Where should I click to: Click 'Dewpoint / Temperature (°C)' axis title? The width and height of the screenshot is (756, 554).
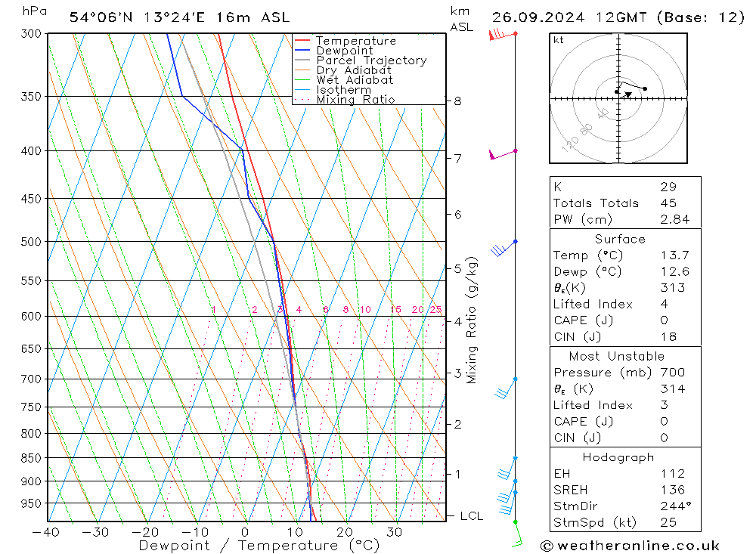(259, 546)
